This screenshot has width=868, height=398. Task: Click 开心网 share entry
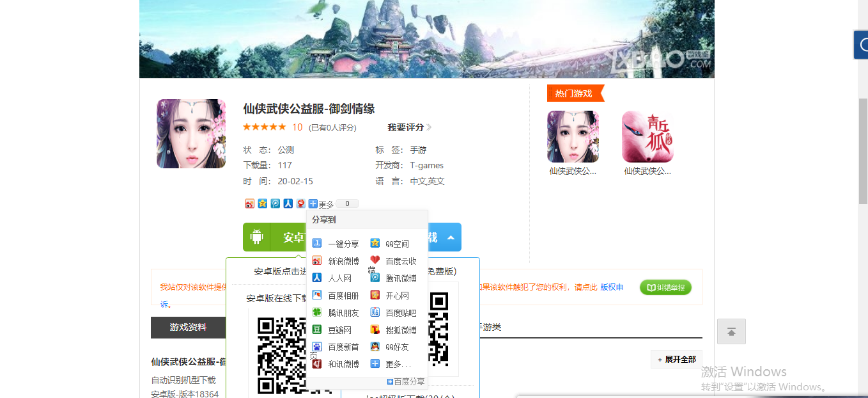tap(396, 296)
